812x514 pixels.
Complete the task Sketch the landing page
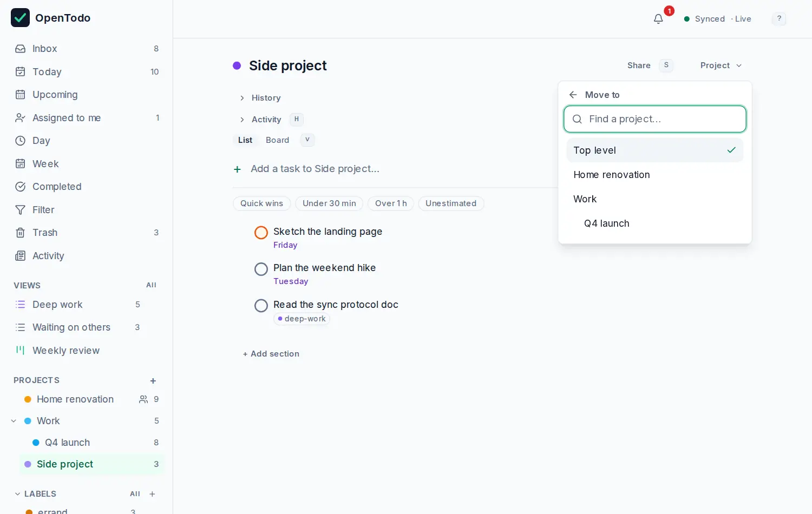pyautogui.click(x=261, y=233)
